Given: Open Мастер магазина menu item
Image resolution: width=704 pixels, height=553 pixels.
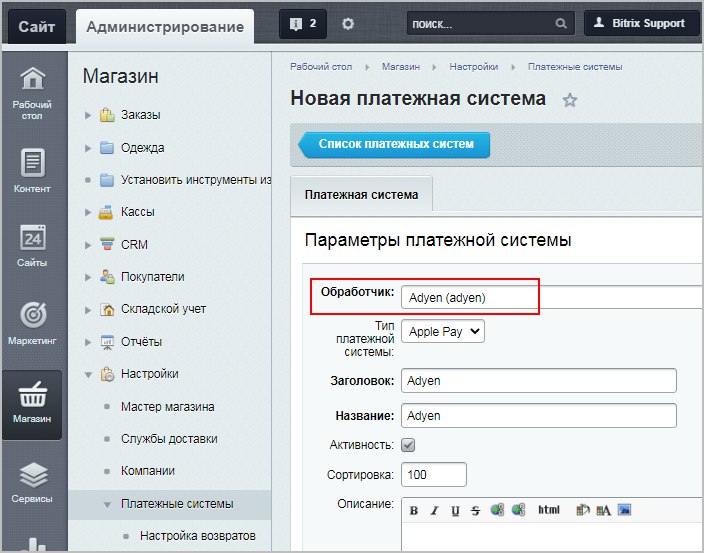Looking at the screenshot, I should (167, 407).
